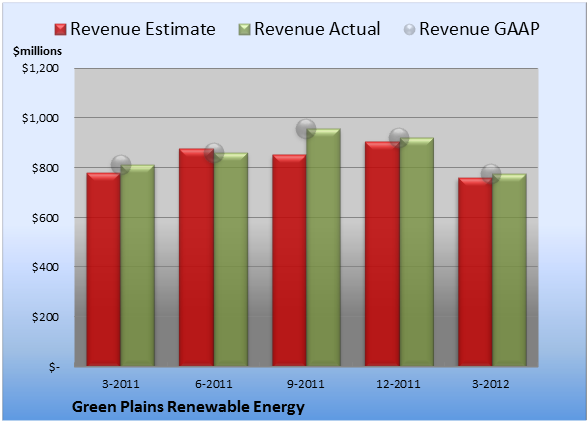The height and width of the screenshot is (422, 588).
Task: Click the '9-2011' x-axis label
Action: pos(306,384)
